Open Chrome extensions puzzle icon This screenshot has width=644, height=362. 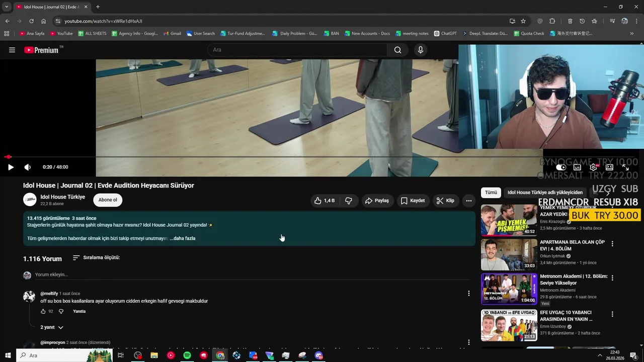pos(552,21)
